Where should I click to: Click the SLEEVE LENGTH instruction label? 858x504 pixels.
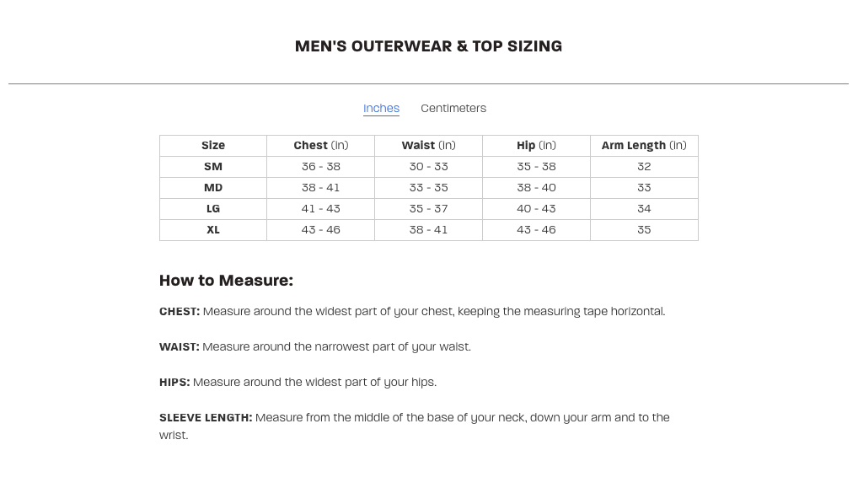click(x=206, y=417)
